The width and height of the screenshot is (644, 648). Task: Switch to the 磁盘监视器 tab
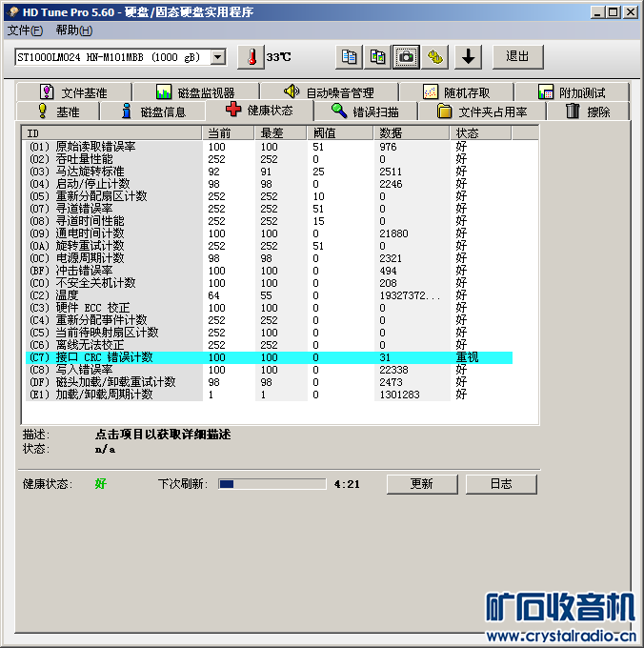click(x=196, y=91)
